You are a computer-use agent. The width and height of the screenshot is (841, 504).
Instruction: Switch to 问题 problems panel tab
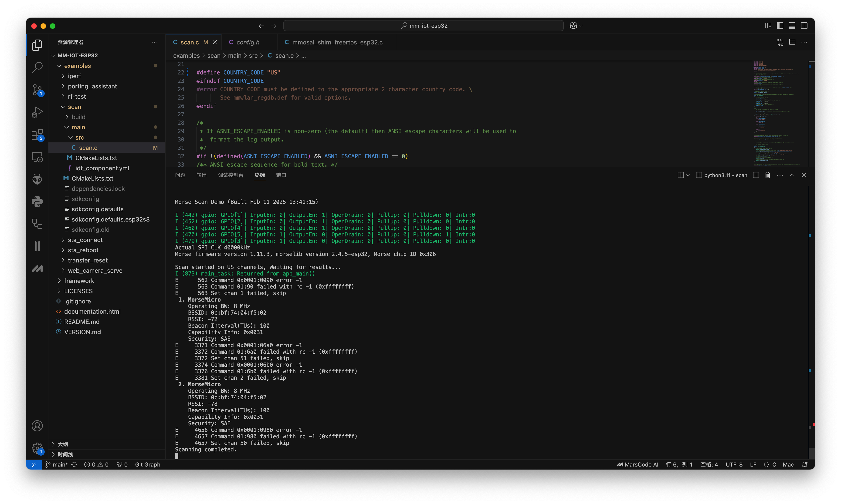pyautogui.click(x=180, y=175)
